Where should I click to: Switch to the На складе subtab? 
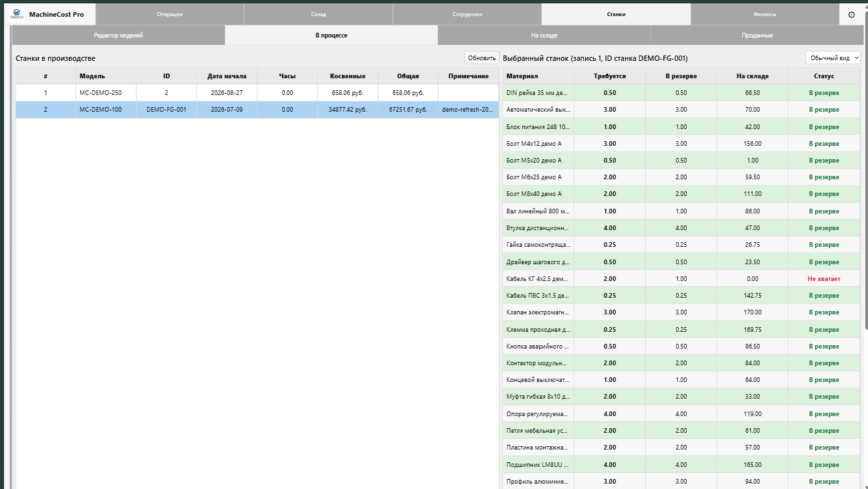(x=544, y=35)
